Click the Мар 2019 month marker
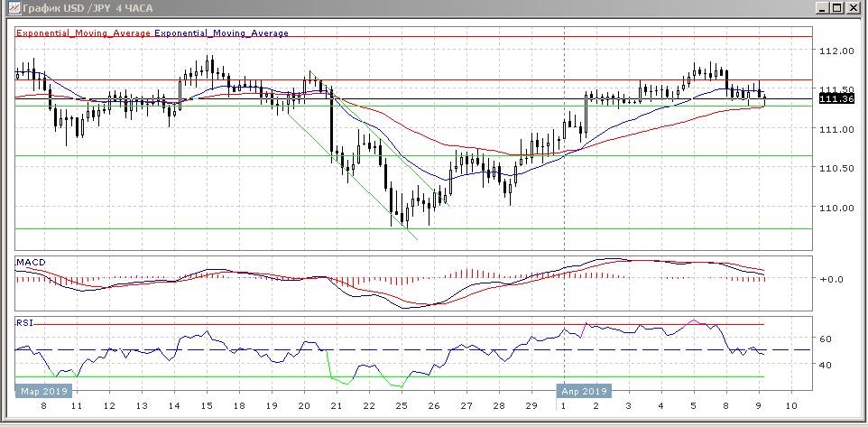Image resolution: width=868 pixels, height=427 pixels. [43, 392]
